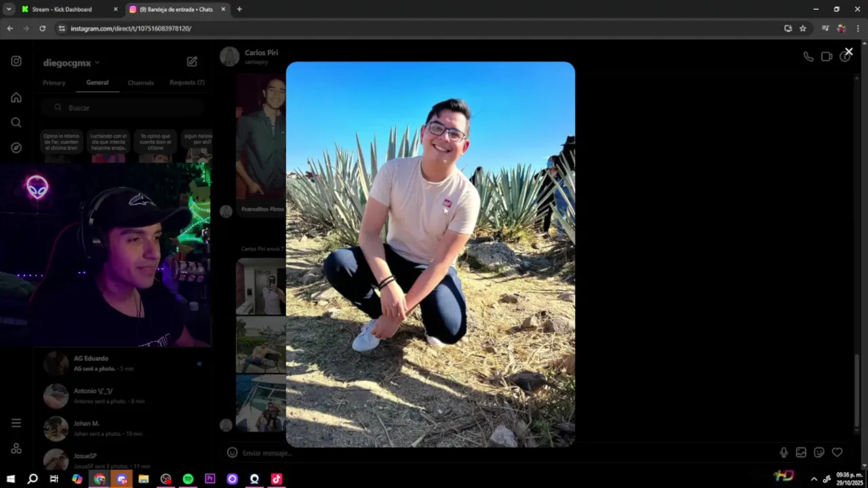Open emoji picker in message box
The image size is (868, 488).
click(232, 453)
